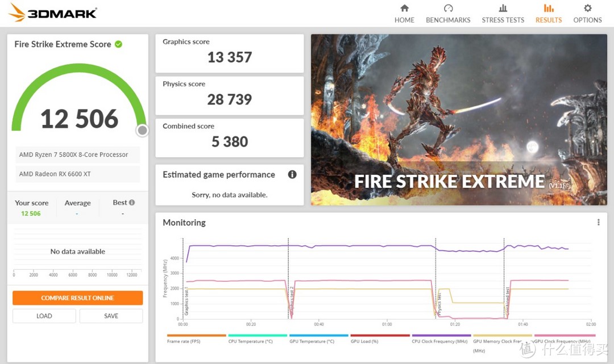Click the score gauge end knob

[x=143, y=130]
